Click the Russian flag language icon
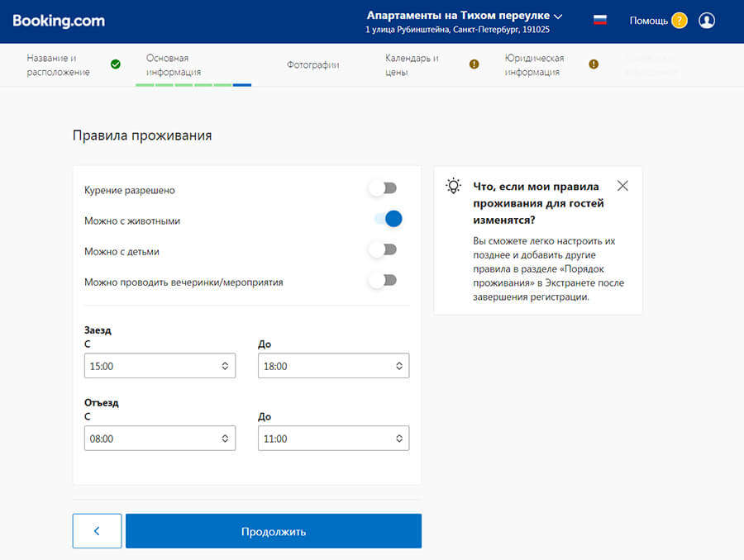Screen dimensions: 744x560 [600, 20]
